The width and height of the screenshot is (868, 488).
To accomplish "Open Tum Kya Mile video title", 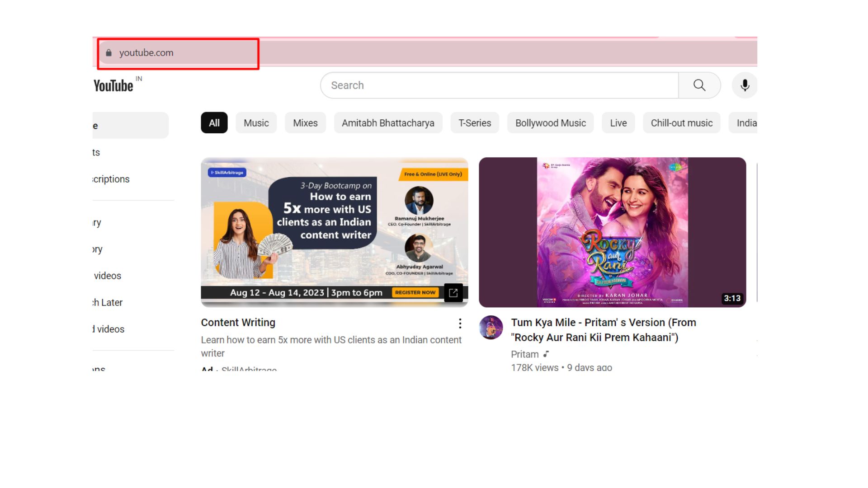I will (604, 330).
